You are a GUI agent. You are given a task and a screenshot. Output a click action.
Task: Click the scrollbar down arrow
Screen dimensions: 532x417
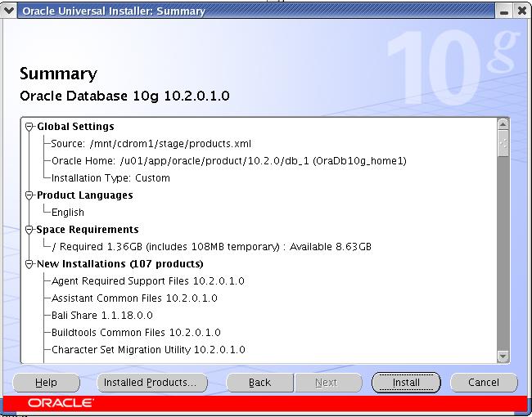pos(503,356)
